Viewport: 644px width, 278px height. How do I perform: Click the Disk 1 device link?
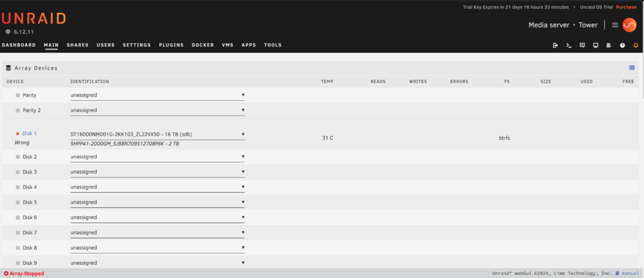click(x=30, y=133)
